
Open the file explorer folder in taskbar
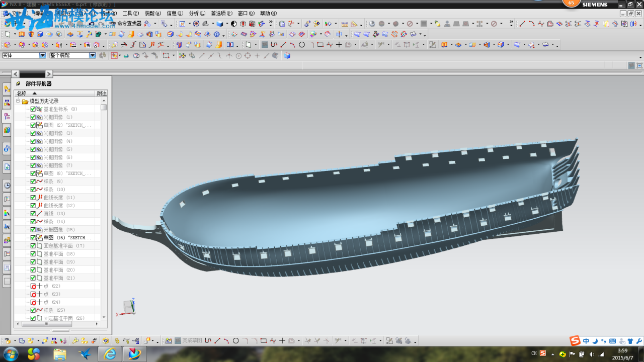tap(60, 354)
